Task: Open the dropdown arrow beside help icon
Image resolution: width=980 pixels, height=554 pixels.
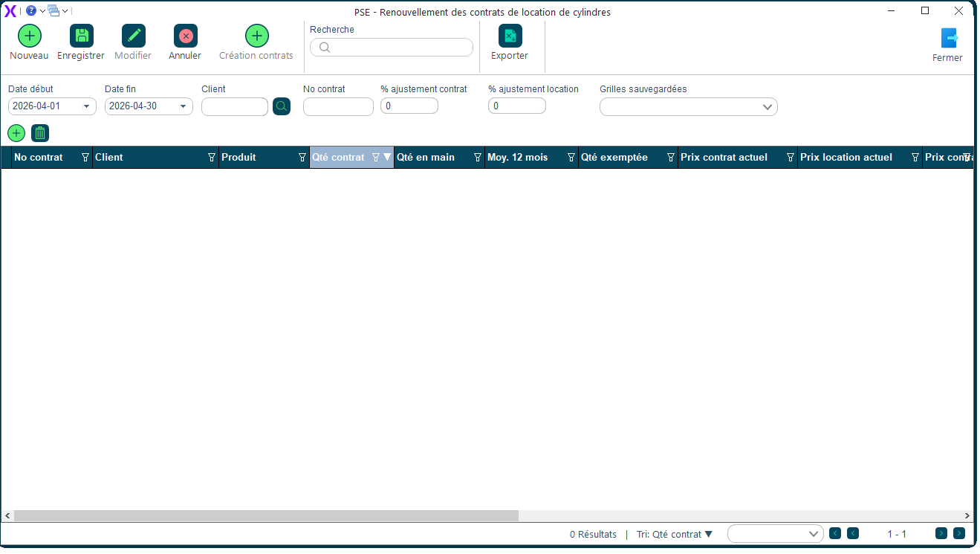Action: click(x=42, y=10)
